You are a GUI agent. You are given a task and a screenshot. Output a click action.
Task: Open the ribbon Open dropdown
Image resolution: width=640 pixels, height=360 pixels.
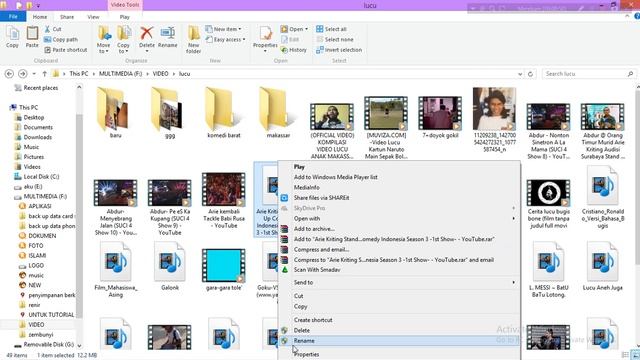(x=294, y=29)
